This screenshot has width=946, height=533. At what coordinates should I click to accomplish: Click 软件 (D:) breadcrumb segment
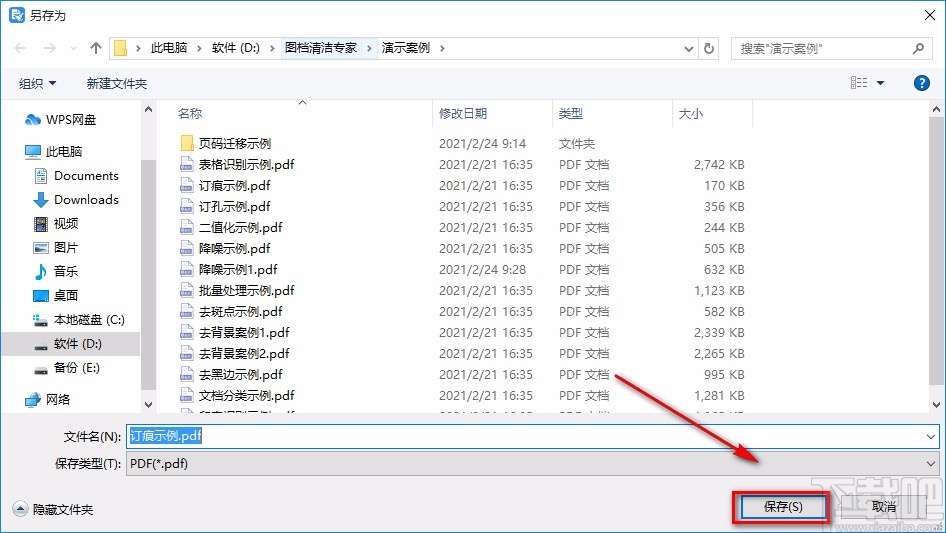click(235, 48)
